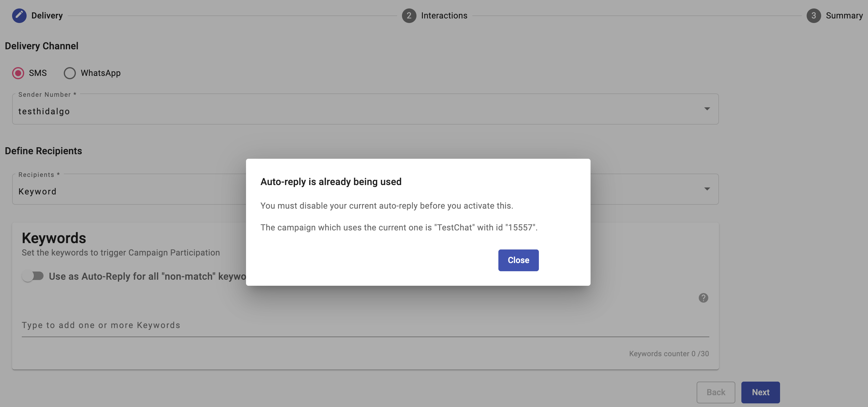Image resolution: width=868 pixels, height=407 pixels.
Task: Select the SMS radio button
Action: point(18,73)
